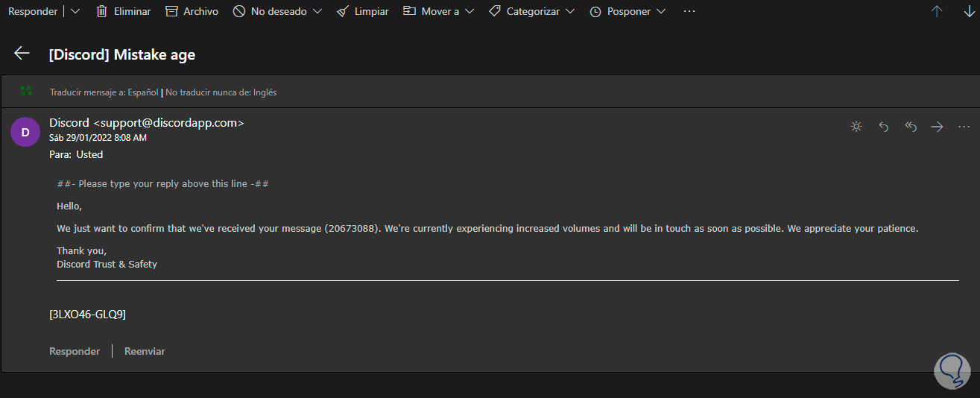Viewport: 980px width, 398px height.
Task: Expand the Responder dropdown chevron in toolbar
Action: tap(75, 11)
